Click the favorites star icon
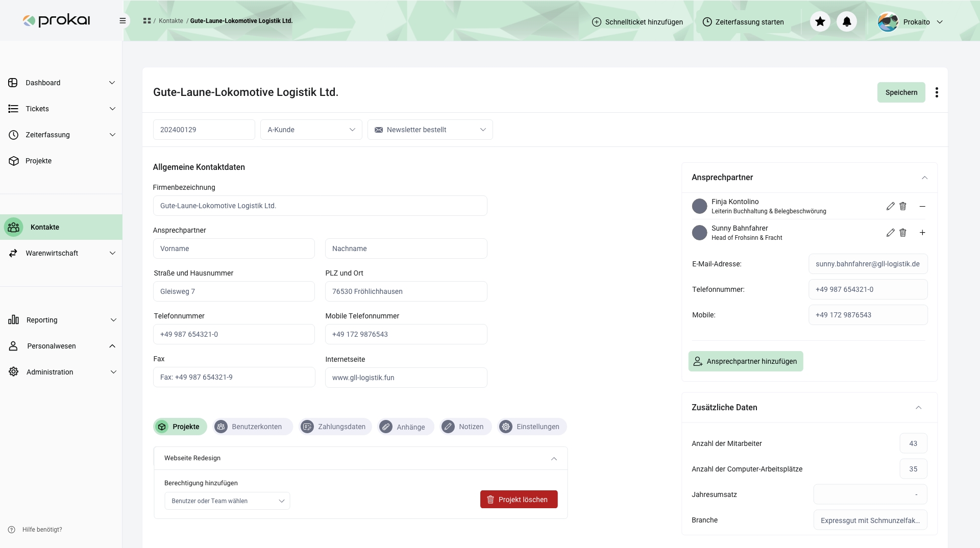 click(820, 21)
